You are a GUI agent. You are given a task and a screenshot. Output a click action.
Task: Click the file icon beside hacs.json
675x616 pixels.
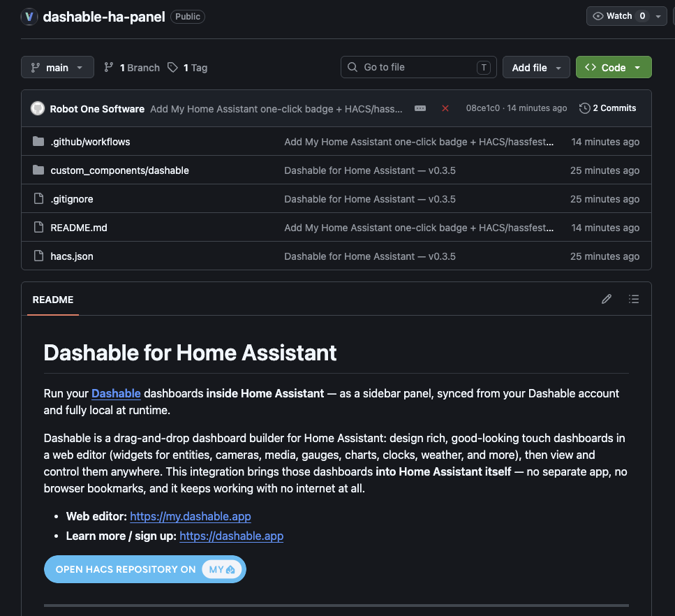pos(38,256)
